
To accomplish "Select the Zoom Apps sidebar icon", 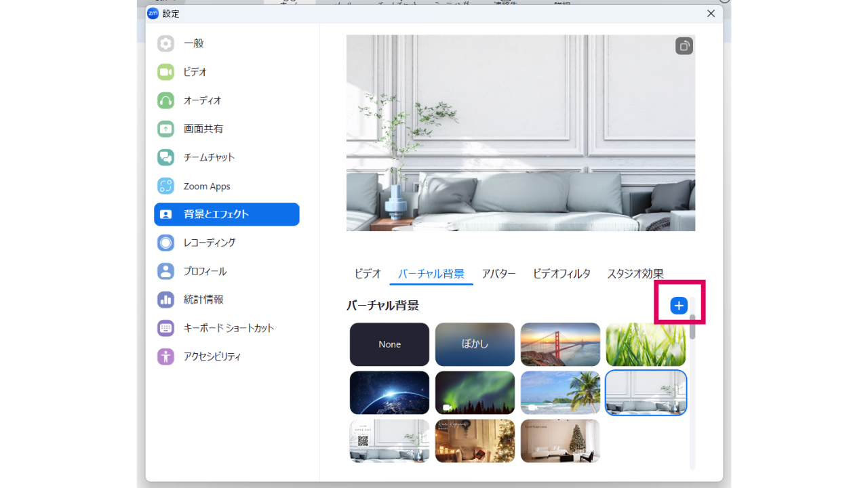I will point(166,186).
